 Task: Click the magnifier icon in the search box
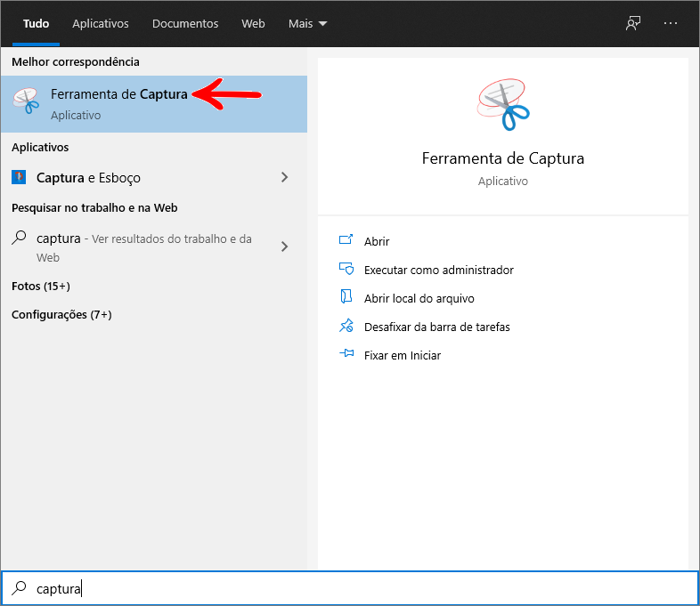19,588
